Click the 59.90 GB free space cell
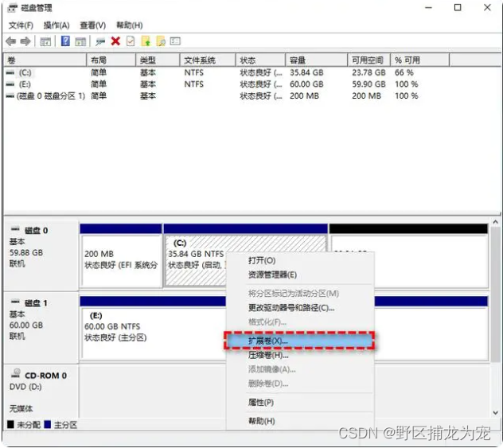Image resolution: width=503 pixels, height=448 pixels. coord(369,84)
